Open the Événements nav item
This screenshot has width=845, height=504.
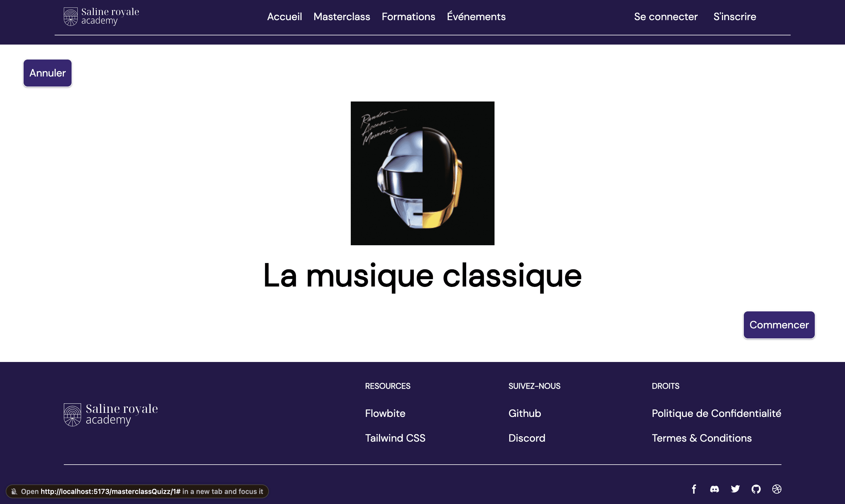(x=476, y=16)
